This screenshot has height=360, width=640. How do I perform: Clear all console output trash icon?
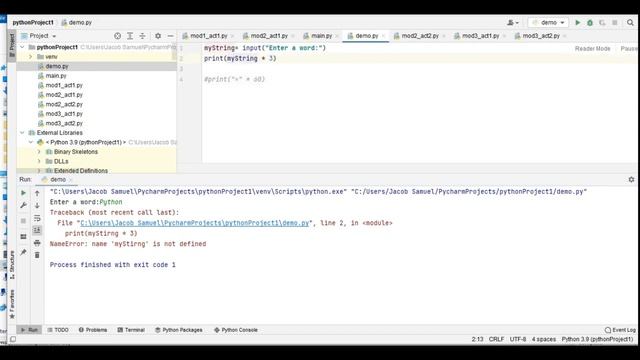click(37, 256)
